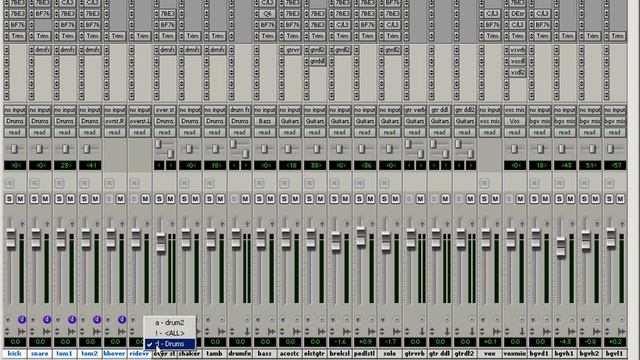
Task: Click the up-arrow icon beside the vox fader
Action: (x=497, y=224)
